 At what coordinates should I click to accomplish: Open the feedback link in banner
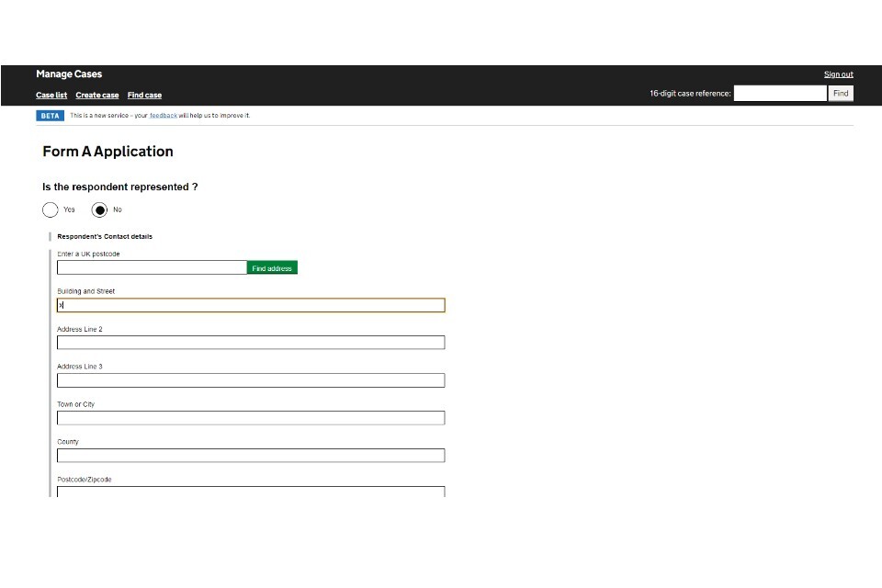(x=164, y=116)
